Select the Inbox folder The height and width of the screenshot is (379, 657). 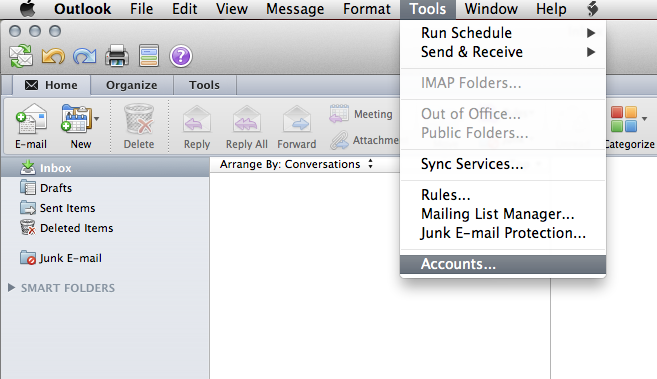[x=105, y=168]
